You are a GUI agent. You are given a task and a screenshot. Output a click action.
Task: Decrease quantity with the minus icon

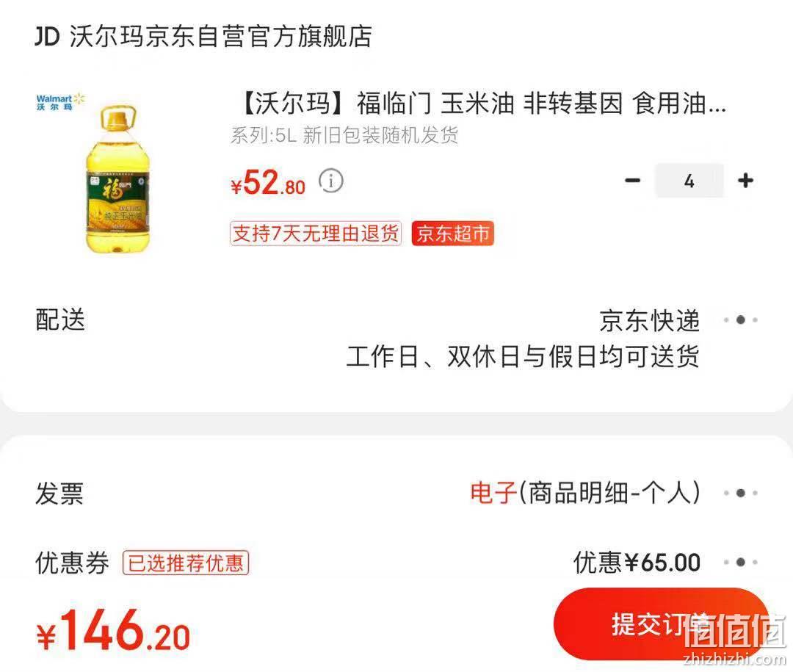632,180
